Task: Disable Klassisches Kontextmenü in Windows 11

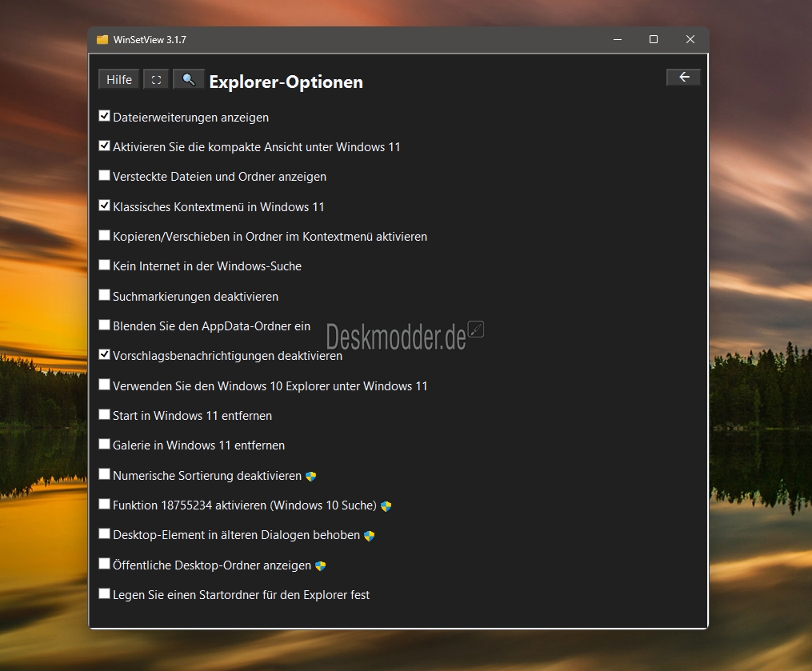Action: click(x=105, y=206)
